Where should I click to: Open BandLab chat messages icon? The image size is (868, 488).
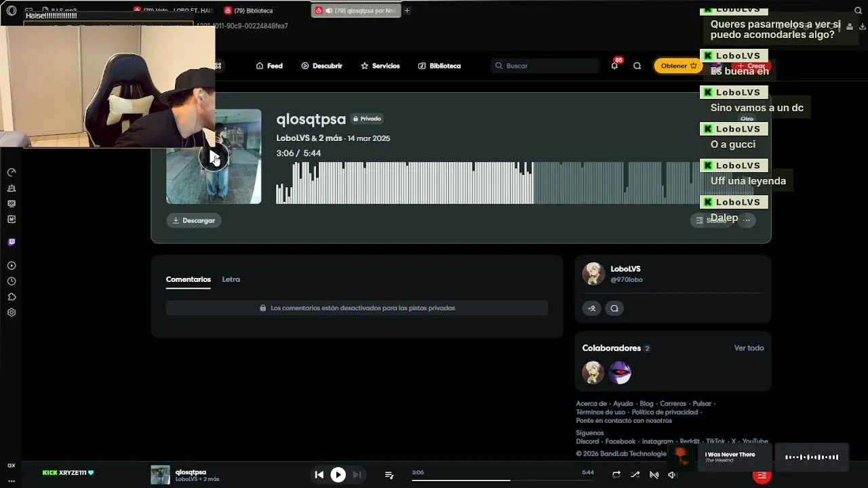(637, 66)
